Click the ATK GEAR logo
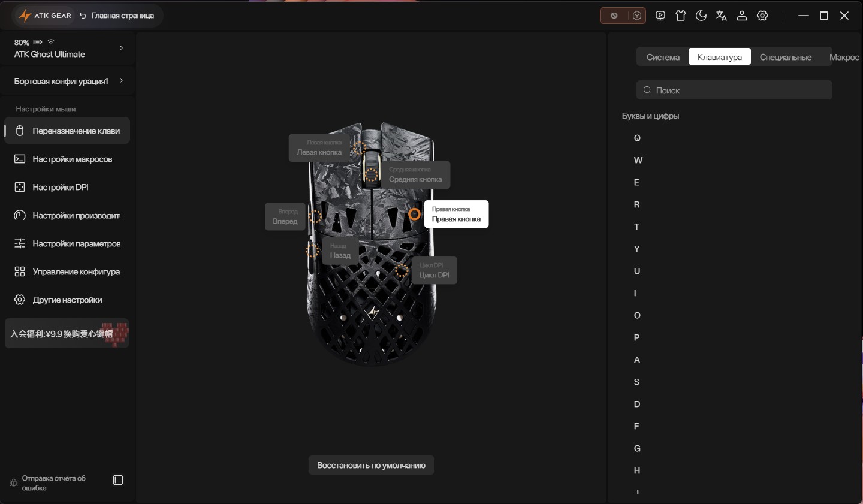This screenshot has height=504, width=863. pos(45,16)
